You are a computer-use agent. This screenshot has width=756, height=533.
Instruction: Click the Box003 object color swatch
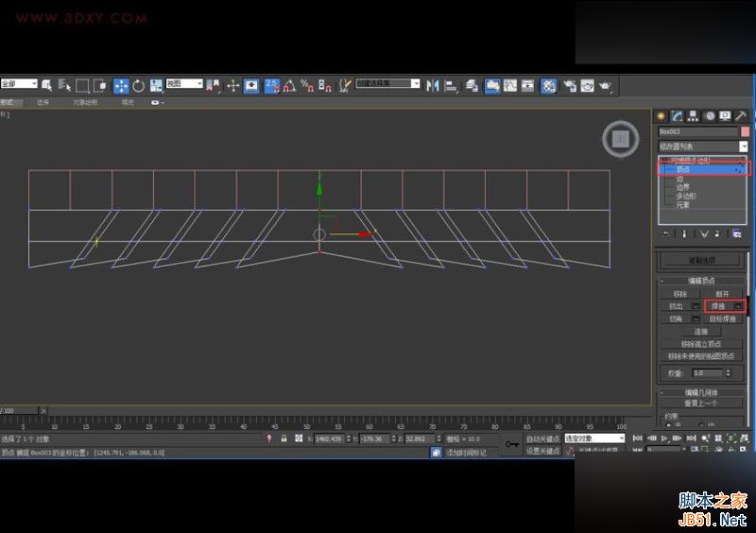click(744, 132)
